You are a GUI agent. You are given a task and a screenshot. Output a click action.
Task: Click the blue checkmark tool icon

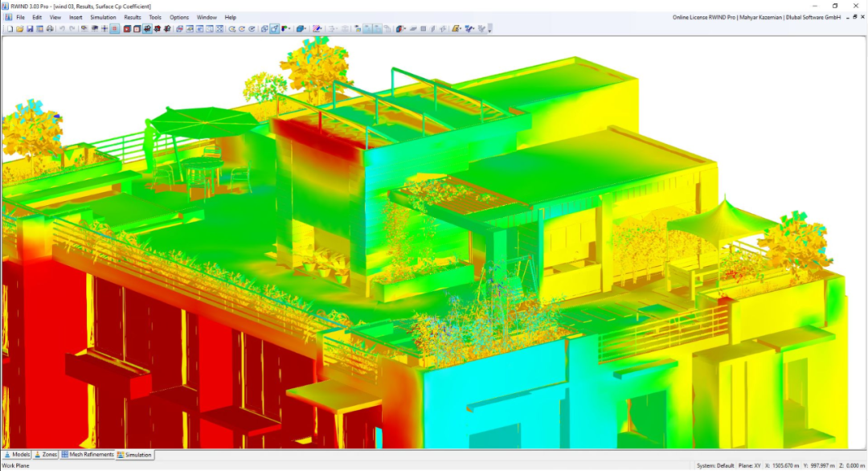pyautogui.click(x=469, y=29)
